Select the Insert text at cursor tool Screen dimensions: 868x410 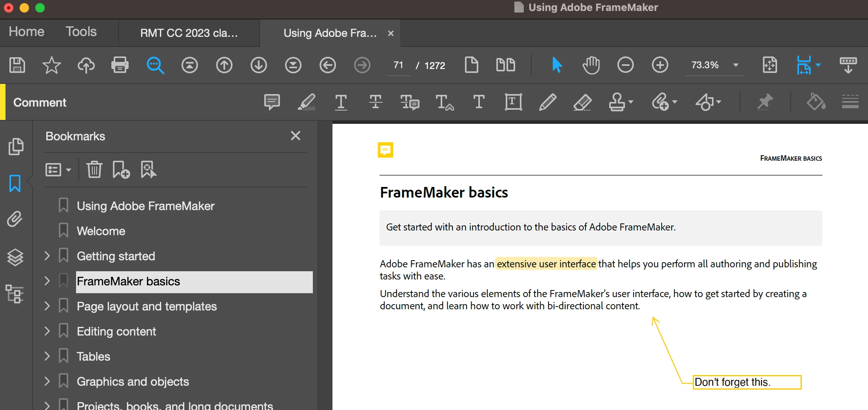(x=445, y=102)
